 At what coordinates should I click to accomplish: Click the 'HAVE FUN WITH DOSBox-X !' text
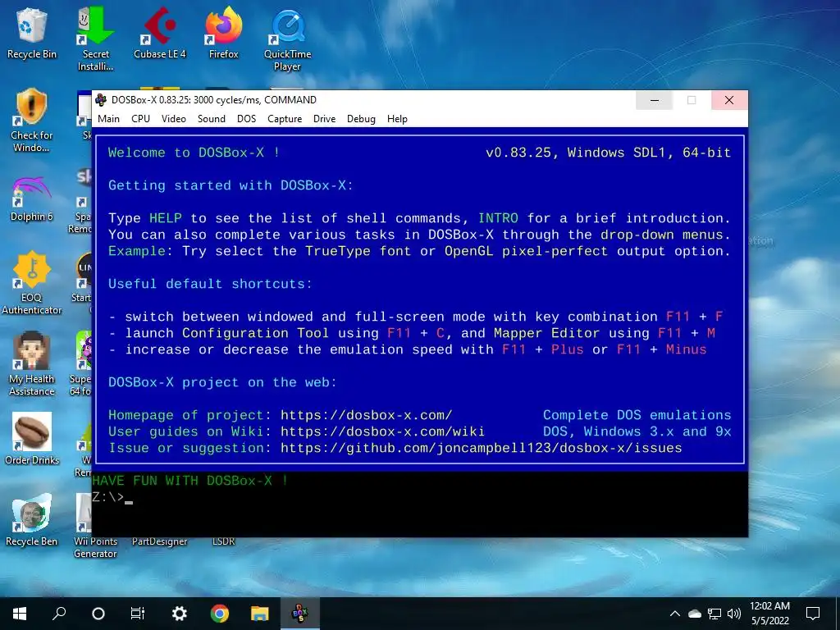pos(190,481)
